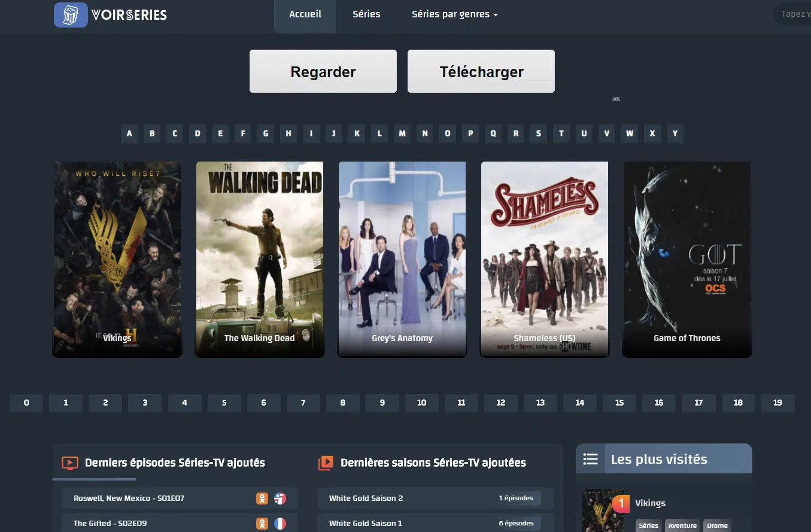Click the Regarder button
Image resolution: width=811 pixels, height=532 pixels.
pos(323,72)
